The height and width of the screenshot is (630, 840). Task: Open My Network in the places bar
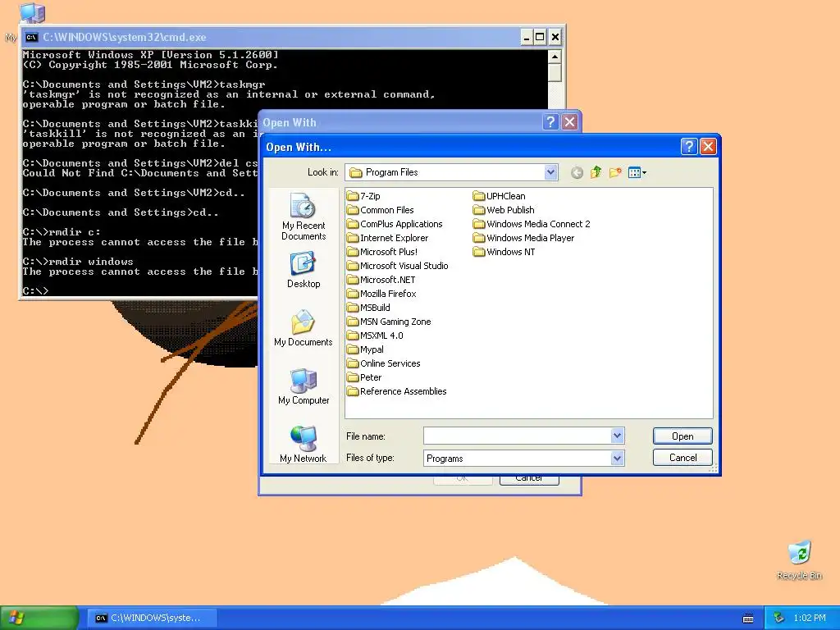point(304,445)
